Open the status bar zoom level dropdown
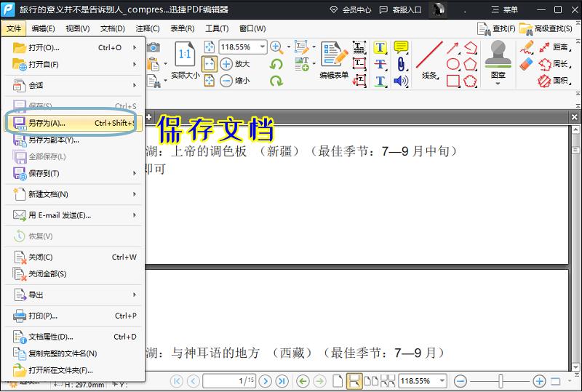The width and height of the screenshot is (582, 392). 444,380
